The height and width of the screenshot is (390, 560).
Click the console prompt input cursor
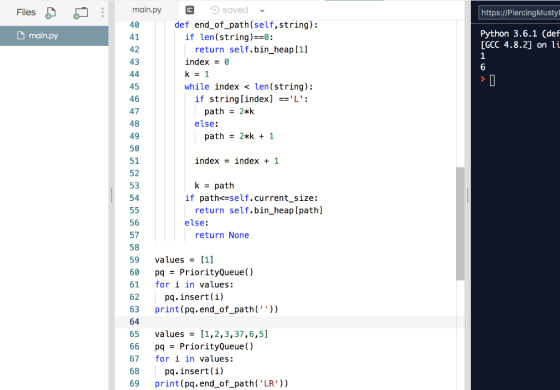pyautogui.click(x=492, y=80)
